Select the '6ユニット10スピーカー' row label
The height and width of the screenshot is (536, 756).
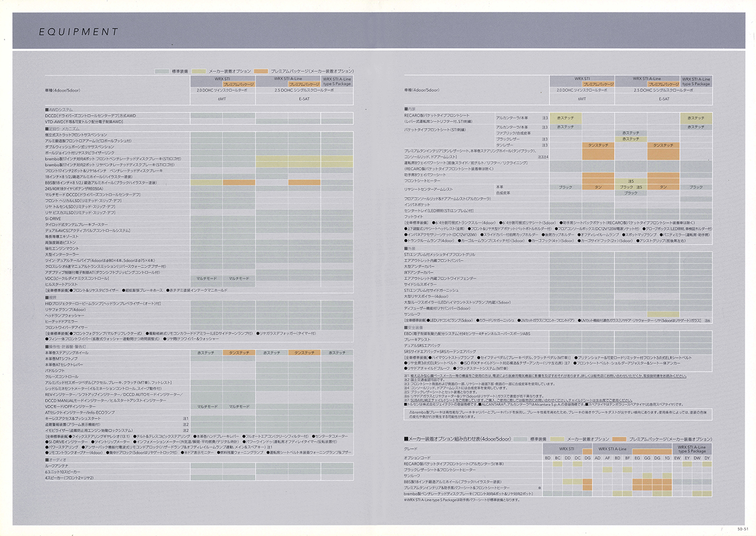click(62, 472)
